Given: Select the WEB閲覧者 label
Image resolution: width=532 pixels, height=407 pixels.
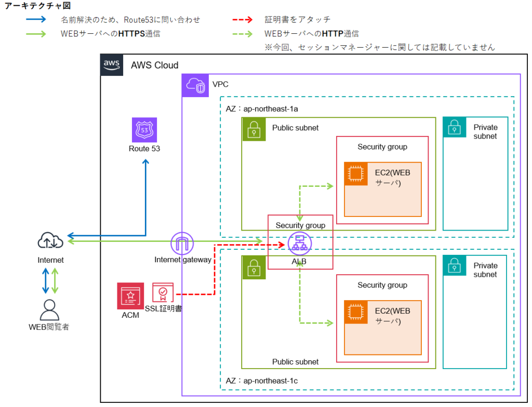Looking at the screenshot, I should [49, 327].
